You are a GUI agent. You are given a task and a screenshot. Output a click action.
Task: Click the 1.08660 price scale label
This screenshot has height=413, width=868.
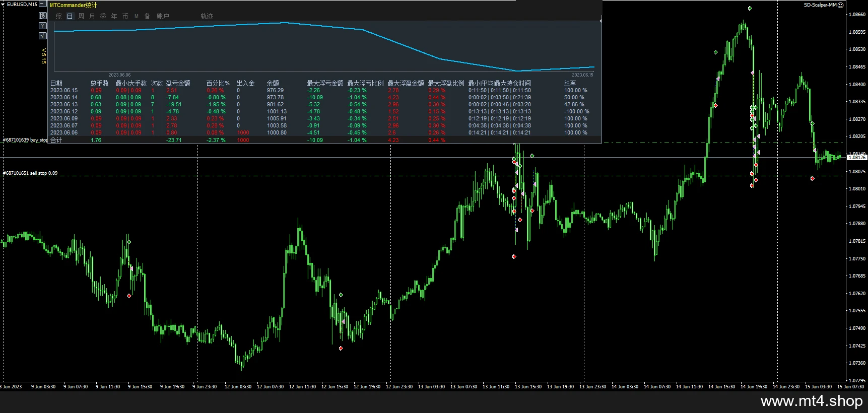pyautogui.click(x=857, y=15)
